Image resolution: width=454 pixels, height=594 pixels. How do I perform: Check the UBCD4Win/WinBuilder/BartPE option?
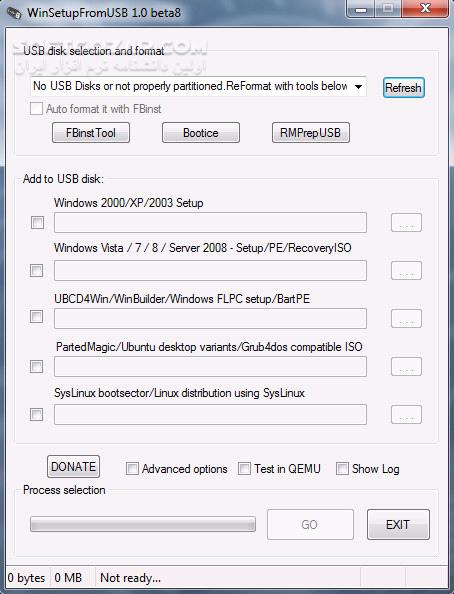pos(36,316)
